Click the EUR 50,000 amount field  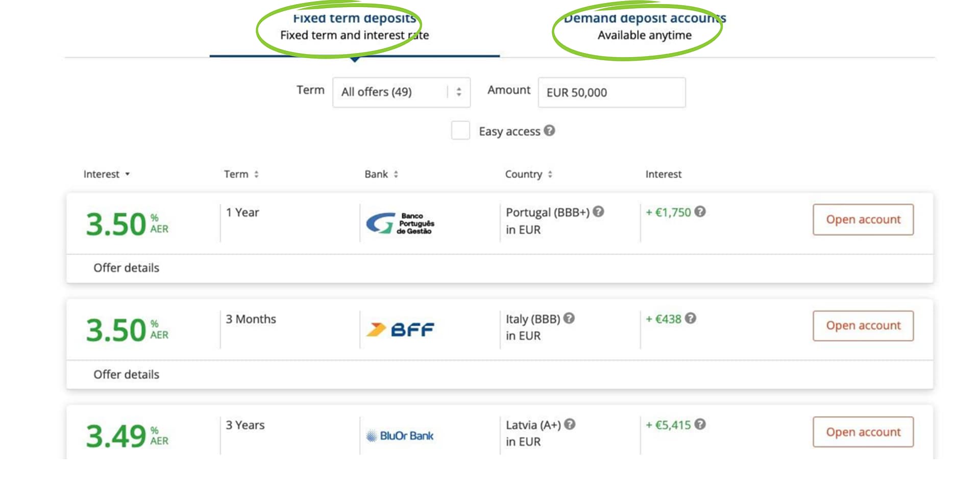pos(611,92)
